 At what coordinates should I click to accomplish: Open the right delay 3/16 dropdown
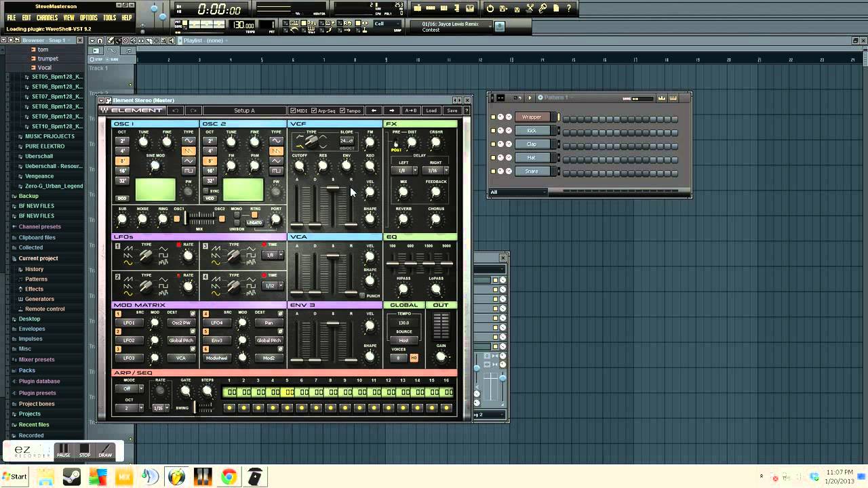click(436, 171)
